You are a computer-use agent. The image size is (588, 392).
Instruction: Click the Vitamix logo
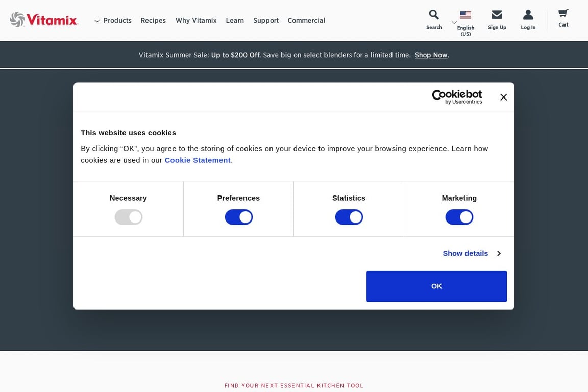pos(44,19)
